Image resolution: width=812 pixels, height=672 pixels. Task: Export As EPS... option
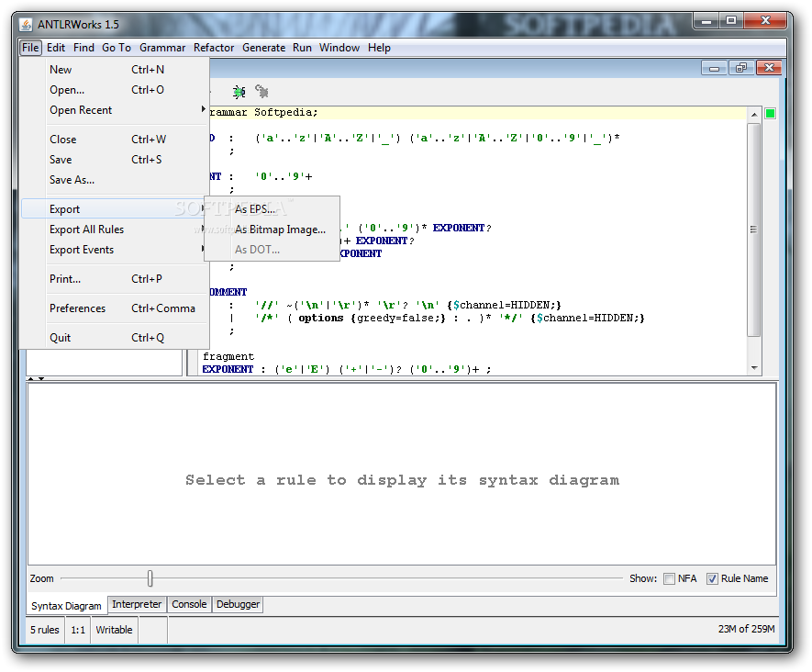[272, 208]
